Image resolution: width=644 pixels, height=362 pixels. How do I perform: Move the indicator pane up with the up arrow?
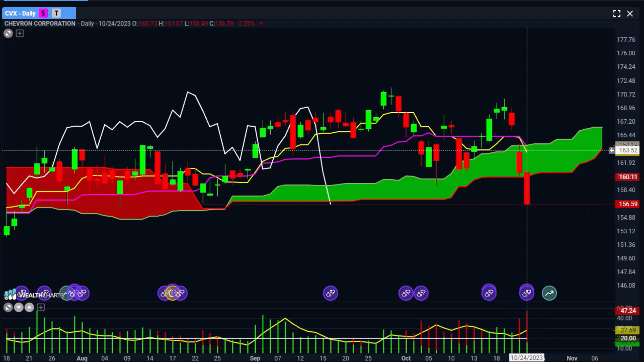point(30,307)
